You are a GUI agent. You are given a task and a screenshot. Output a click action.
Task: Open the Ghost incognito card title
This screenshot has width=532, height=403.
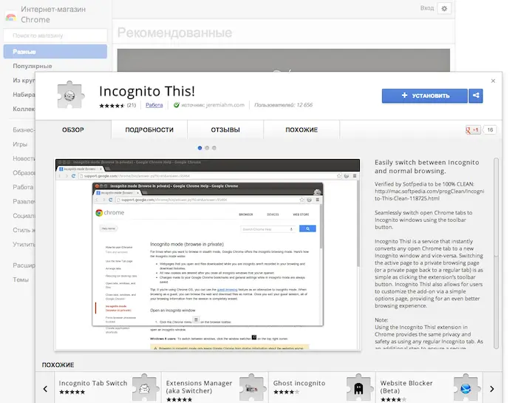click(299, 383)
